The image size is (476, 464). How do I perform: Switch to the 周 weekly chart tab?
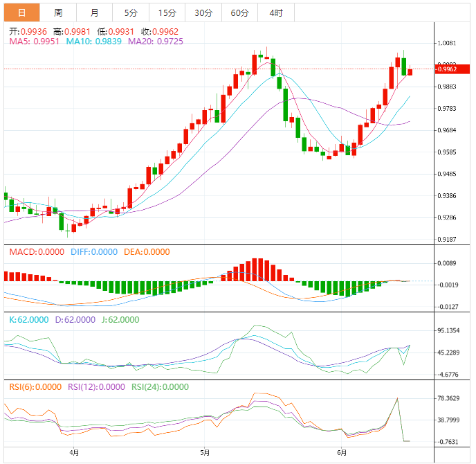[x=58, y=13]
